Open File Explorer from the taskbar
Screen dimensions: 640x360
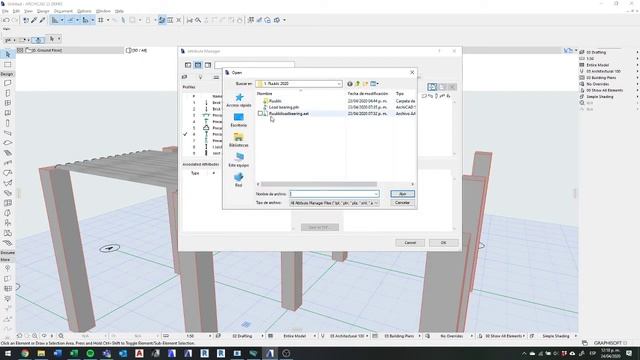pyautogui.click(x=41, y=353)
